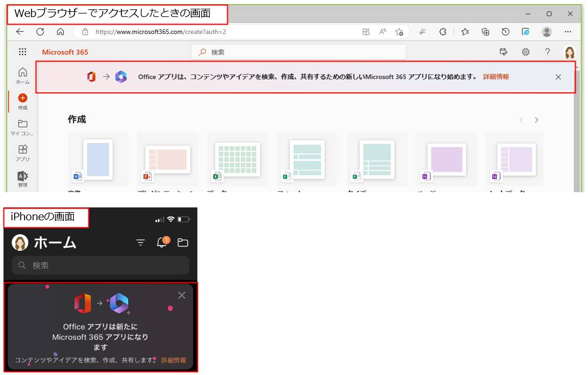The width and height of the screenshot is (588, 375).
Task: Tap the profile avatar on iPhone home
Action: coord(20,243)
